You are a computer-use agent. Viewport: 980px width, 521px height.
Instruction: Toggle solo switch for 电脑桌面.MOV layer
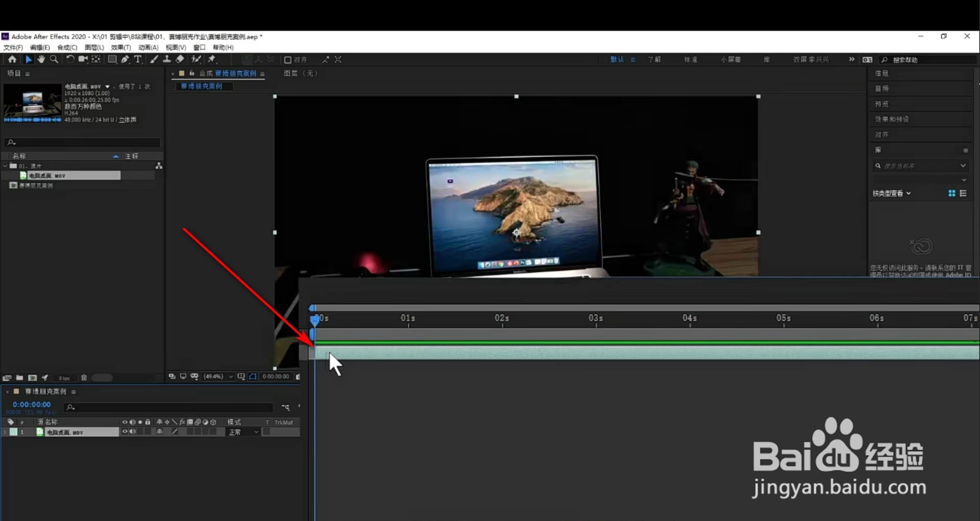click(x=140, y=432)
